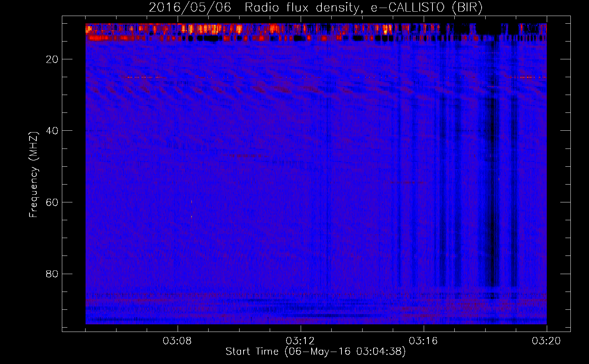Click the '40' frequency tick label

pyautogui.click(x=52, y=131)
